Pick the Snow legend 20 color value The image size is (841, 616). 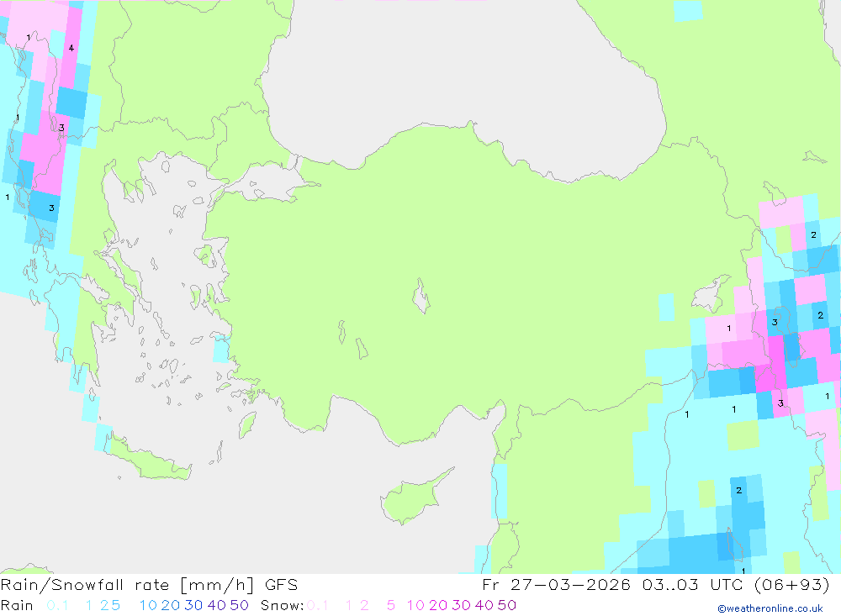click(438, 605)
